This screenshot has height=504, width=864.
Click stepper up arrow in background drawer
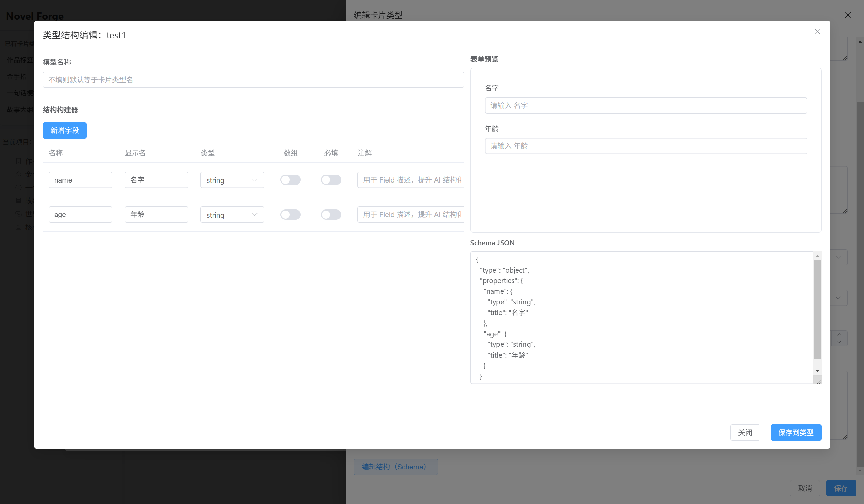point(839,335)
